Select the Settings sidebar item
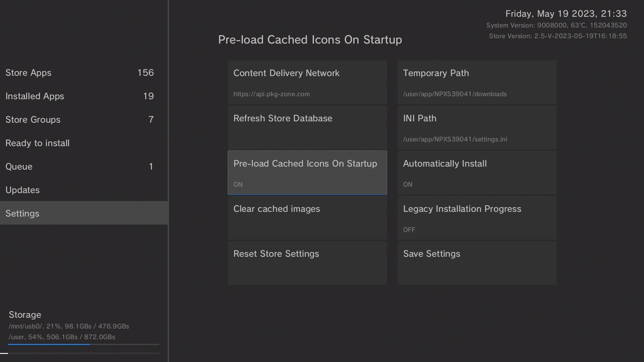The image size is (644, 362). click(x=84, y=213)
